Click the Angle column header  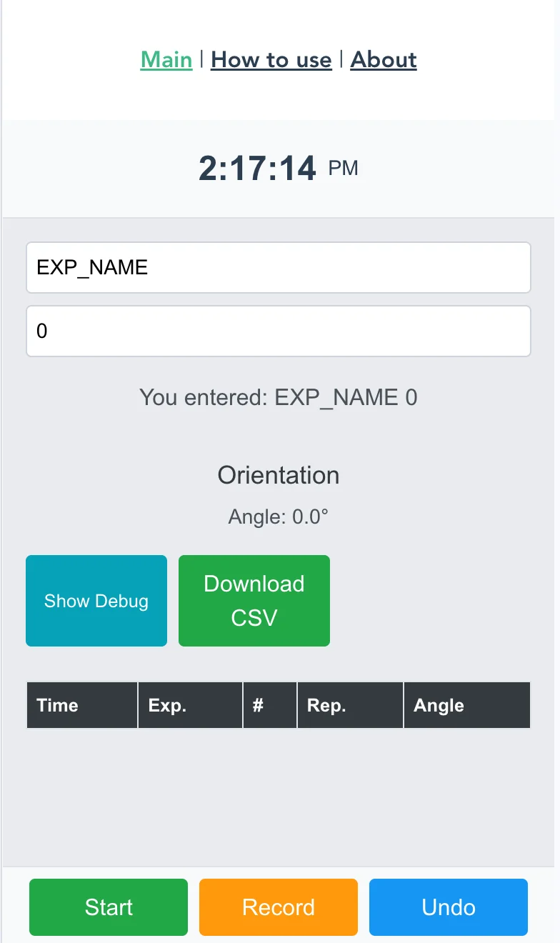pos(467,705)
